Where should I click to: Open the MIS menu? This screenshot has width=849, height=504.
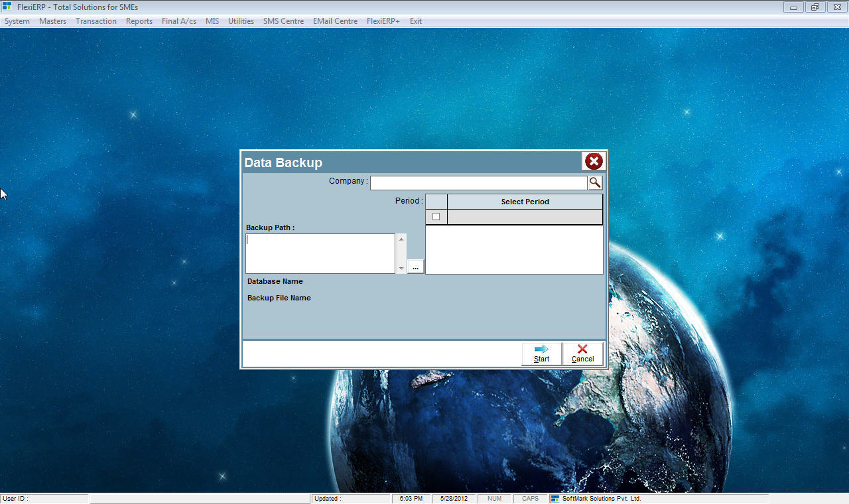212,21
